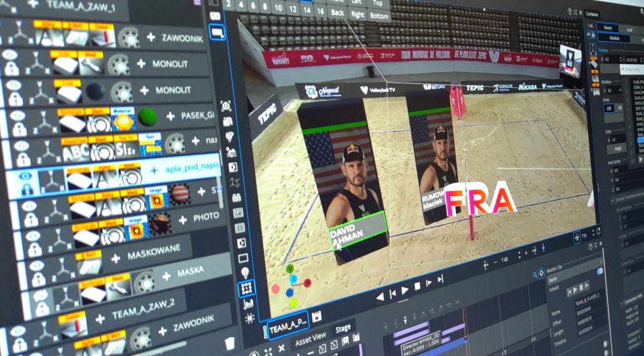
Task: Open the ABC text plugin on naz row
Action: (x=75, y=150)
